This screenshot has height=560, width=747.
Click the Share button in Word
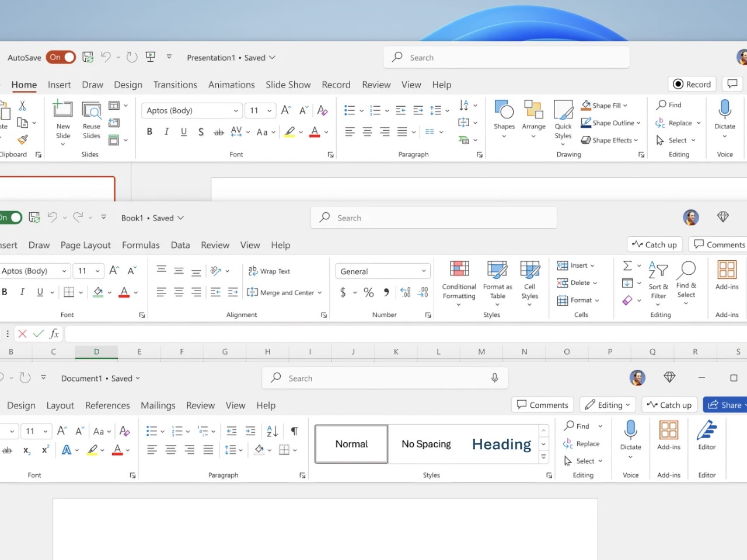(725, 405)
